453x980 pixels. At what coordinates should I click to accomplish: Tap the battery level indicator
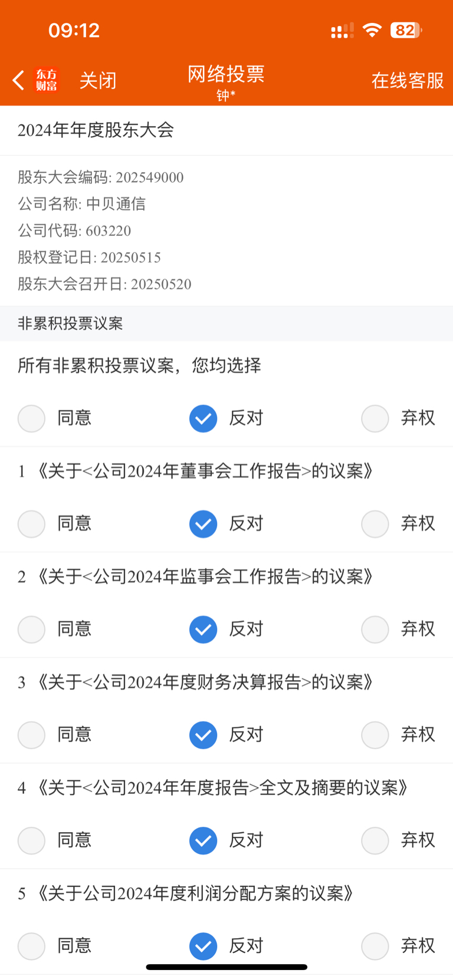click(405, 30)
